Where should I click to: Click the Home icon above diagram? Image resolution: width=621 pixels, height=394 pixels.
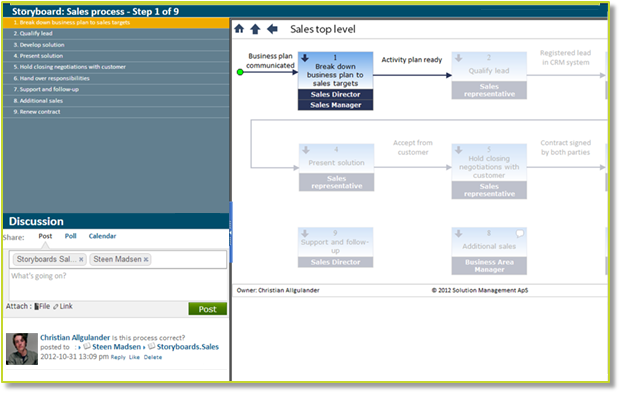coord(239,29)
